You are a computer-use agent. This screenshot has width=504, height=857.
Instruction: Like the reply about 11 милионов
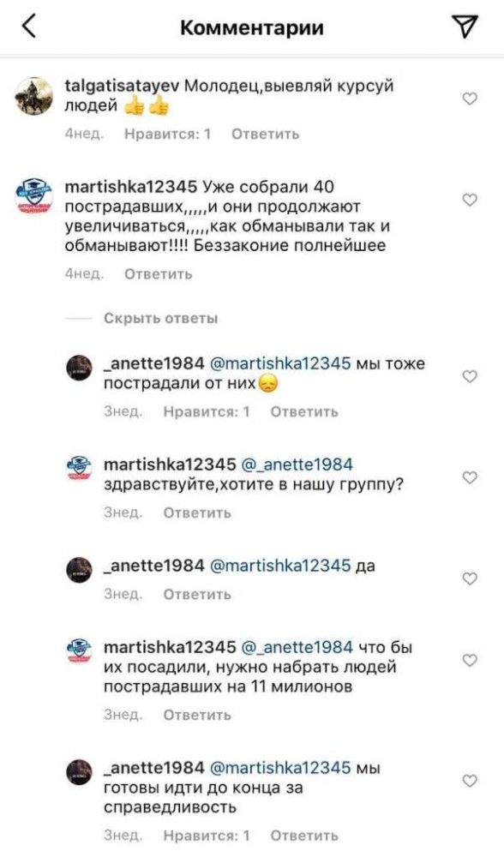coord(470,660)
